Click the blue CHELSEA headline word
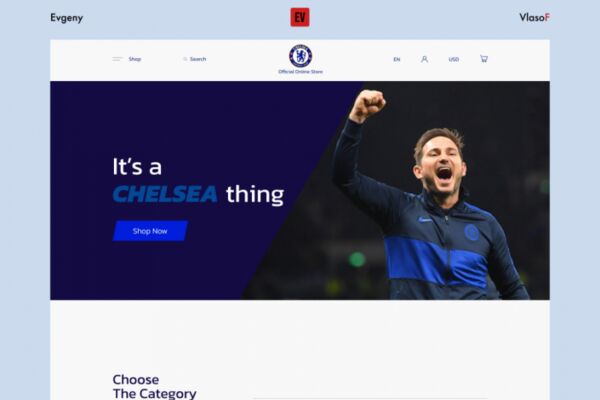Viewport: 600px width, 400px height. (165, 194)
